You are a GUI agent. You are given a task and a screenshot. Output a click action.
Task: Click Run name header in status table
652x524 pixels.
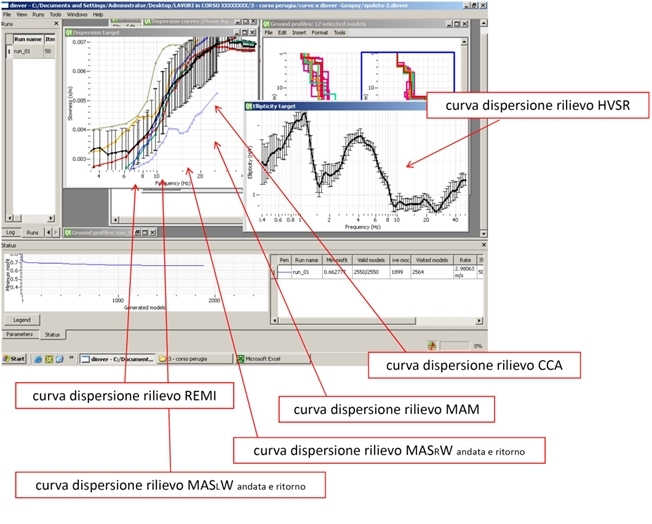click(x=306, y=260)
